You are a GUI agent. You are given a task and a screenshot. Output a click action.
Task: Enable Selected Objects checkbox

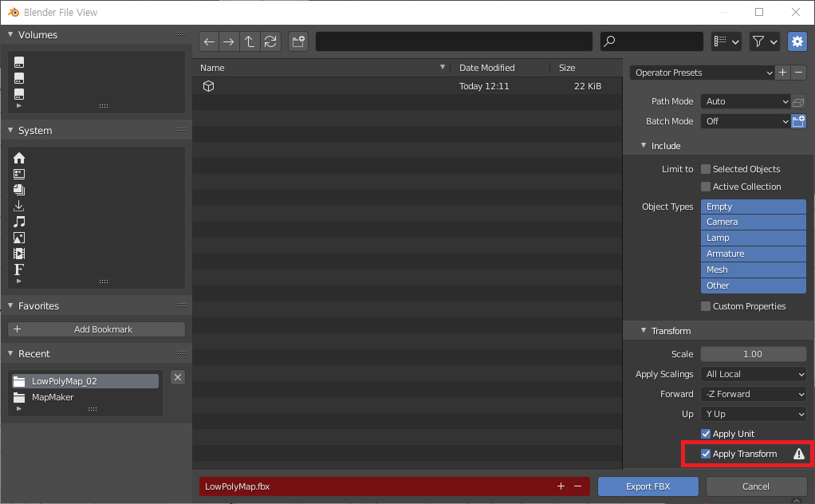pyautogui.click(x=705, y=169)
